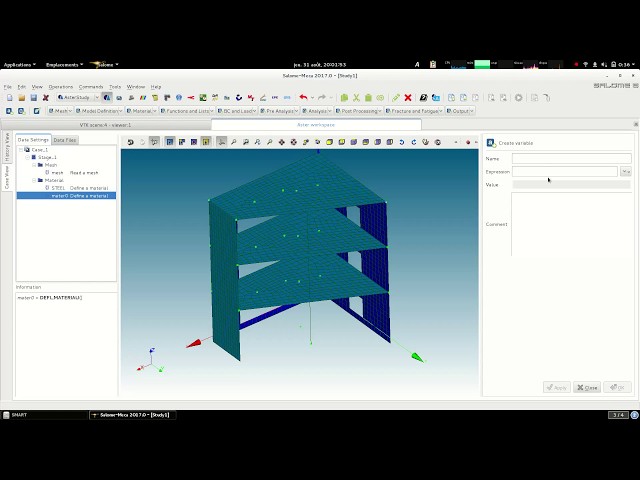Open the Commands menu

pyautogui.click(x=91, y=87)
